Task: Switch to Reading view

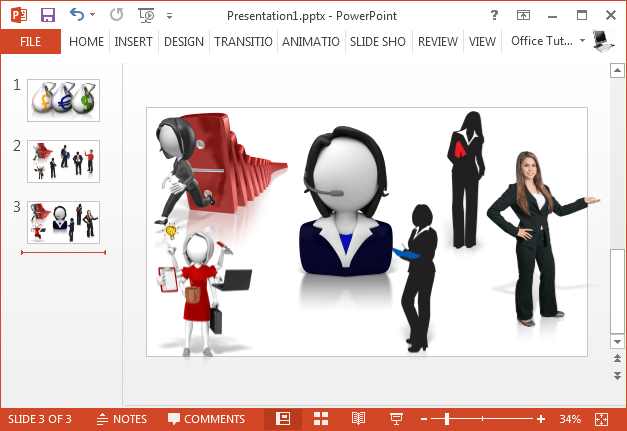Action: tap(358, 419)
